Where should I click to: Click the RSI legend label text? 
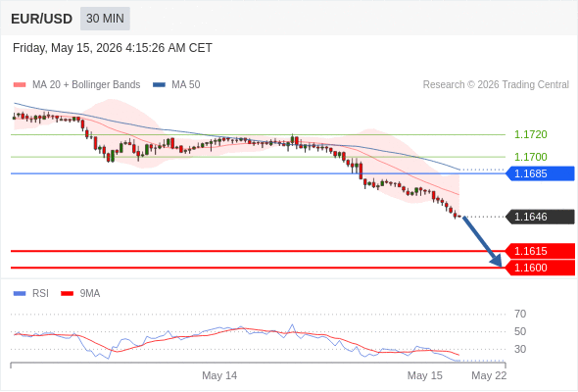click(40, 294)
